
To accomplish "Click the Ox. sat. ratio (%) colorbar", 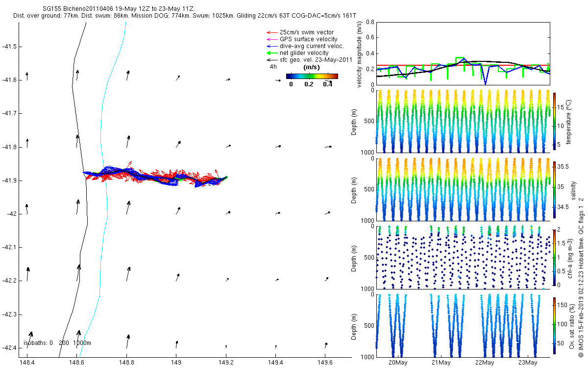I will pos(554,325).
